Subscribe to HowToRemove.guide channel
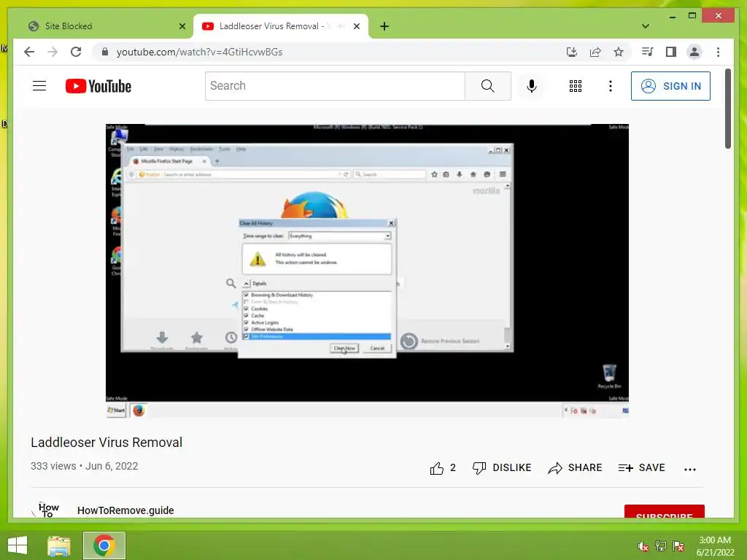Screen dimensions: 747x560 [664, 511]
